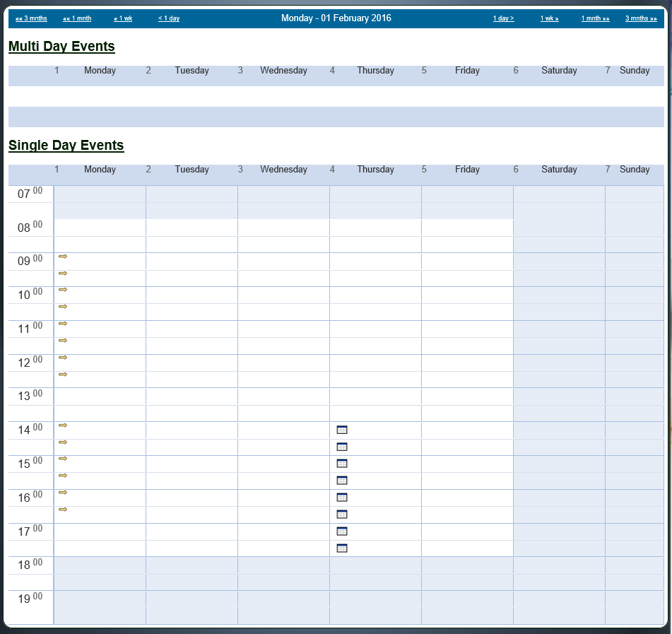Go back 1 week

pos(123,18)
